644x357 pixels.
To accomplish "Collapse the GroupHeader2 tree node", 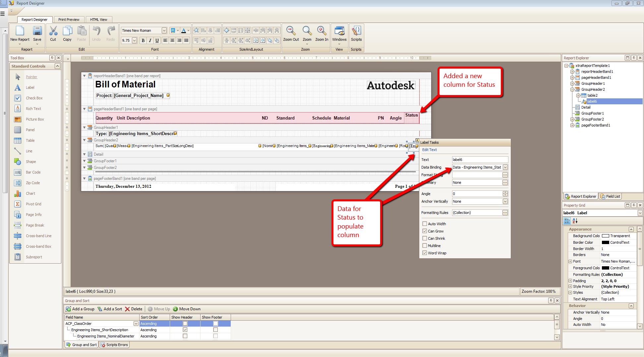I will (x=572, y=89).
